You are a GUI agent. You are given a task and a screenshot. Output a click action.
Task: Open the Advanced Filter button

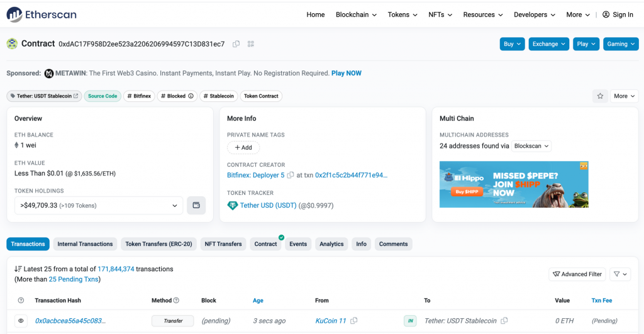coord(577,274)
